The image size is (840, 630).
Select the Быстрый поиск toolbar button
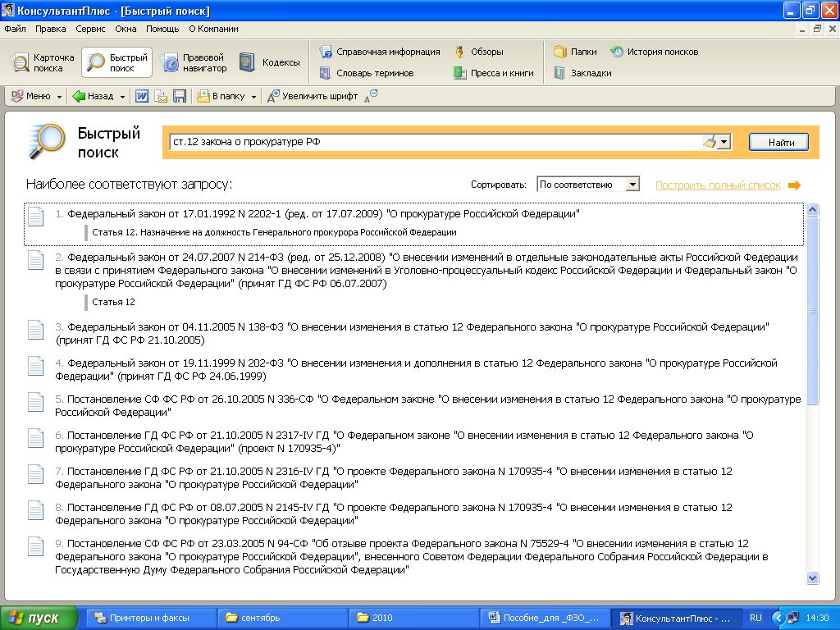pos(116,62)
